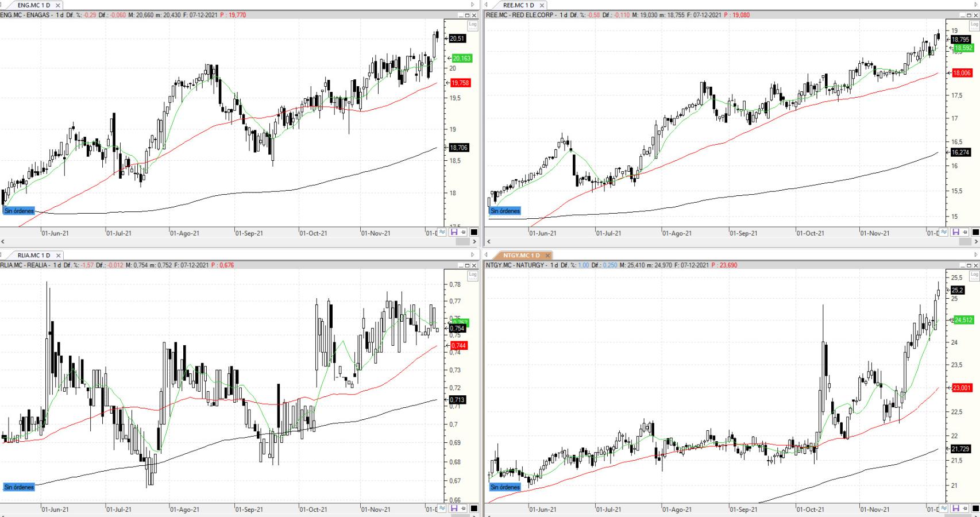
Task: Click 'Sin órdenes' label in the NATURGY chart
Action: (505, 487)
